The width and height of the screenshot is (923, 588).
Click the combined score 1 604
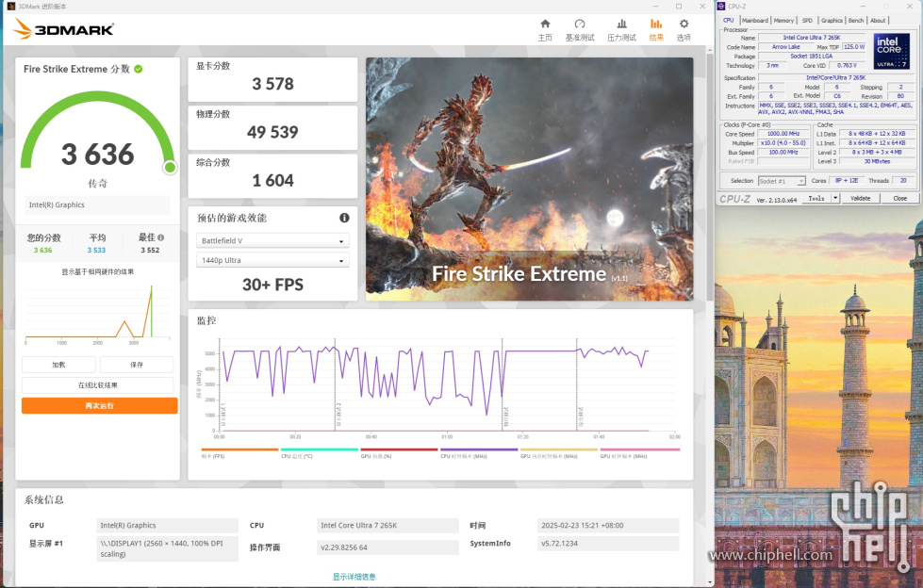click(x=272, y=181)
